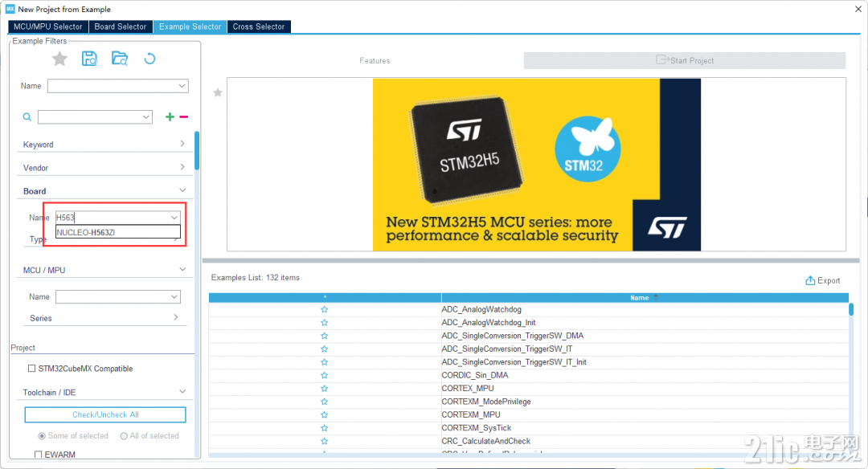Image resolution: width=868 pixels, height=469 pixels.
Task: Close the New Project from Example dialog
Action: coord(858,9)
